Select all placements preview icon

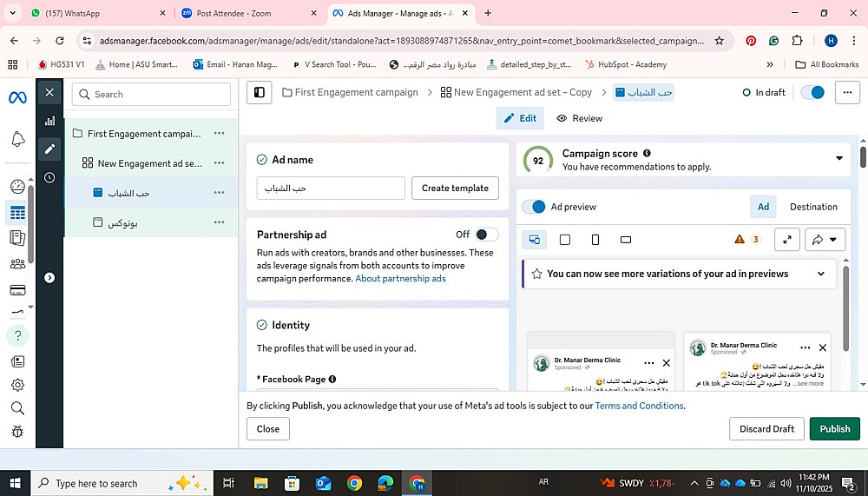pos(534,240)
